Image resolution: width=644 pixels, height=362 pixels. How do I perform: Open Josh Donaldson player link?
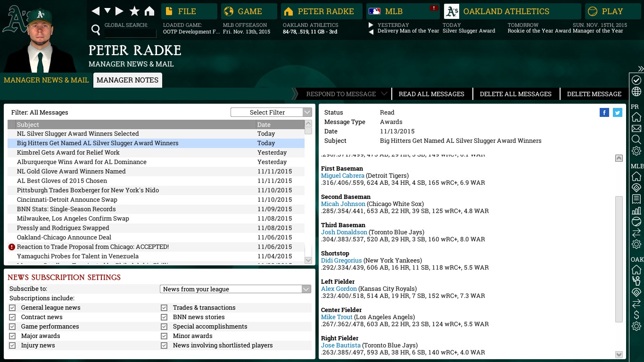pyautogui.click(x=344, y=232)
